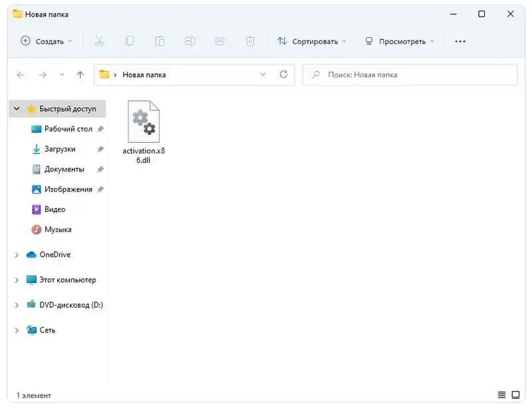532x410 pixels.
Task: Switch to large thumbnails view icon
Action: tap(516, 395)
